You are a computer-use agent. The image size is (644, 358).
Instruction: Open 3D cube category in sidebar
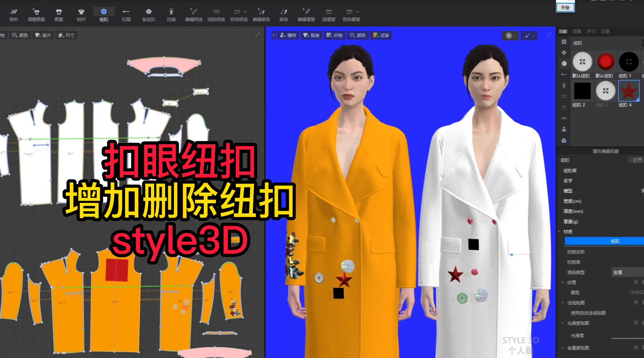564,140
